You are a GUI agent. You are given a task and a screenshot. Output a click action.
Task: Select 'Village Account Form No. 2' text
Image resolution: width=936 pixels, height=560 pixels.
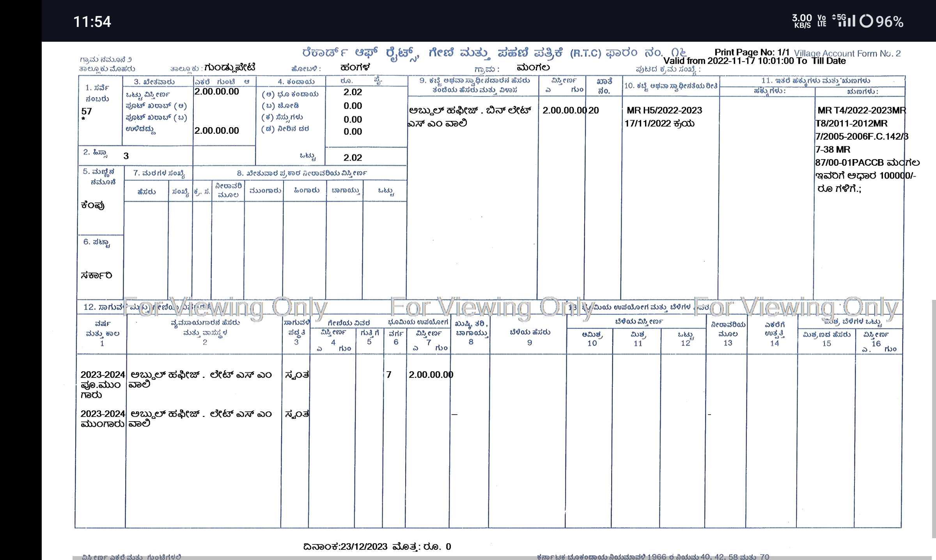[x=847, y=53]
